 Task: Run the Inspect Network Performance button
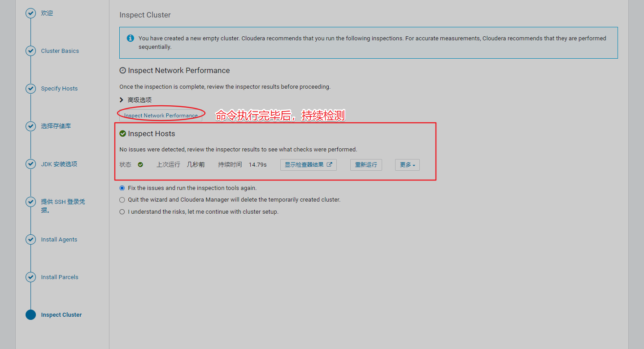click(x=161, y=116)
